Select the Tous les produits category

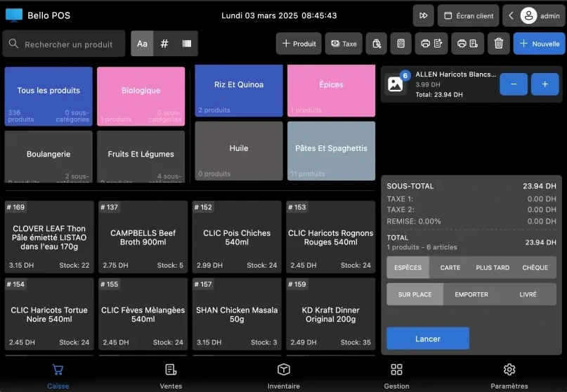[48, 96]
